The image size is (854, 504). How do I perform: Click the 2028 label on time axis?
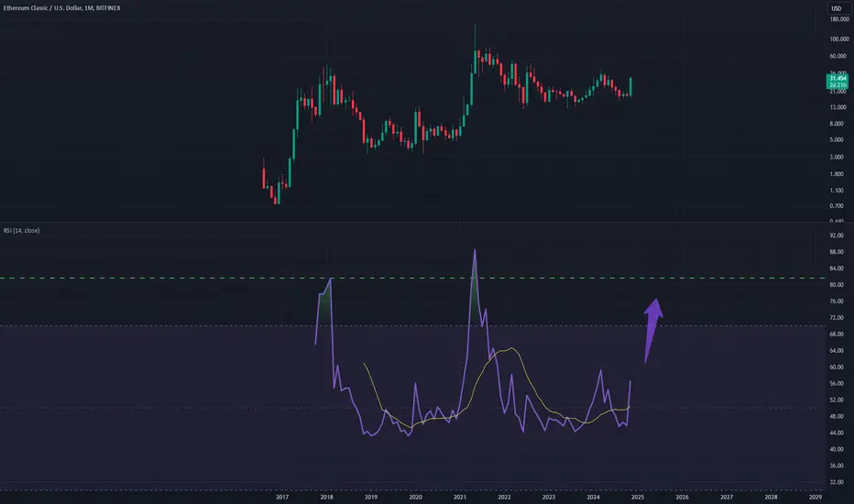[x=772, y=497]
